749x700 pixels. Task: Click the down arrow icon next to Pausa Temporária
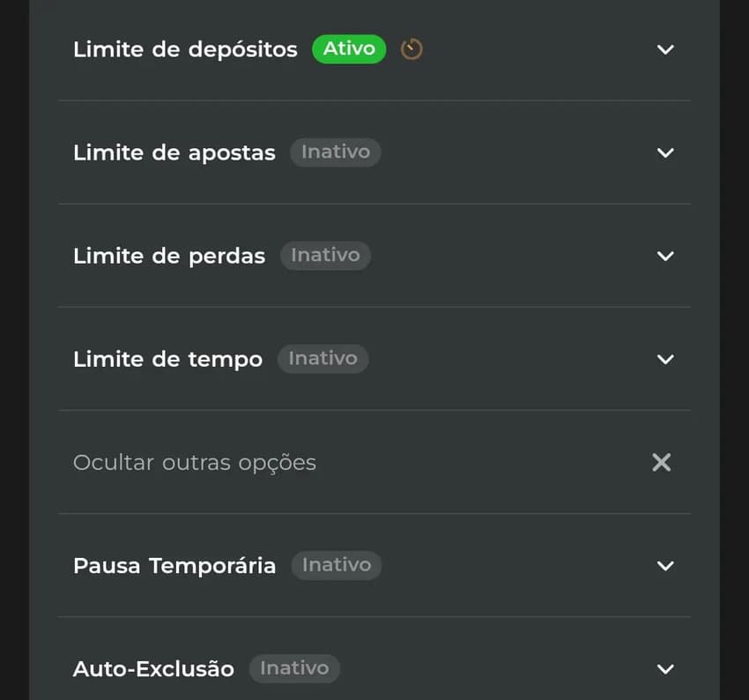pyautogui.click(x=665, y=565)
